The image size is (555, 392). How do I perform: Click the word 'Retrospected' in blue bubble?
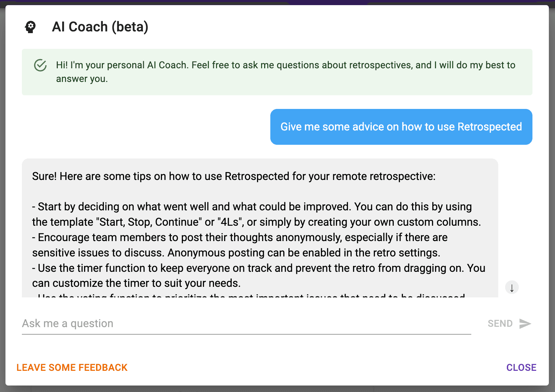click(x=490, y=127)
